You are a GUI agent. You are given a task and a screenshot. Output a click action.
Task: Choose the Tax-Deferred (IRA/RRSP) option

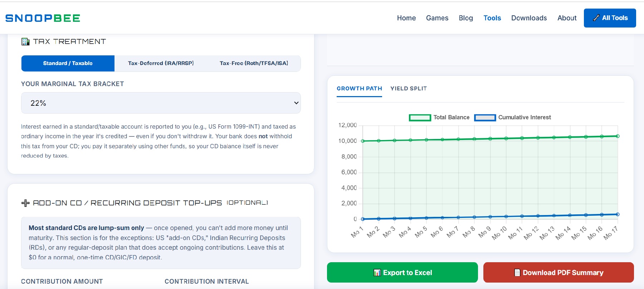pos(161,63)
